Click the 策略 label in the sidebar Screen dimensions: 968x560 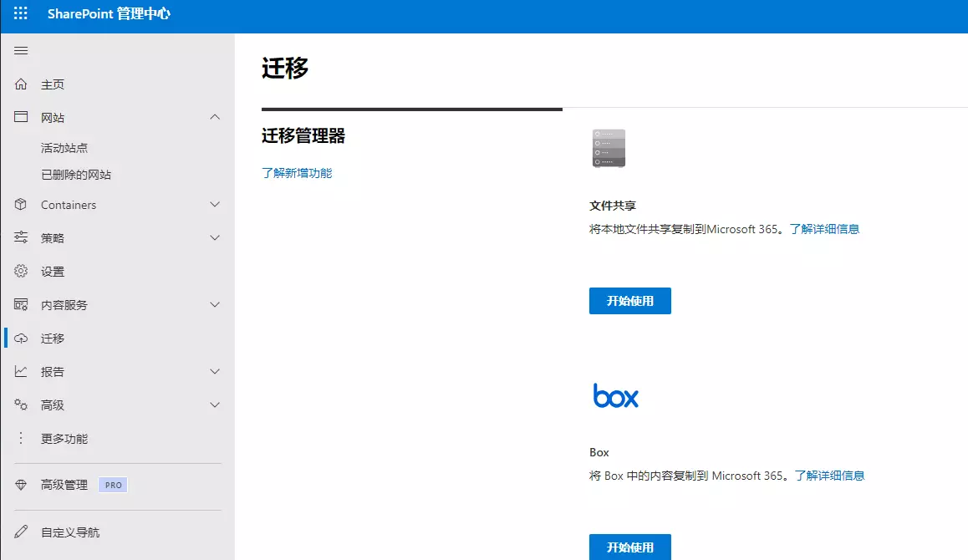[x=53, y=238]
